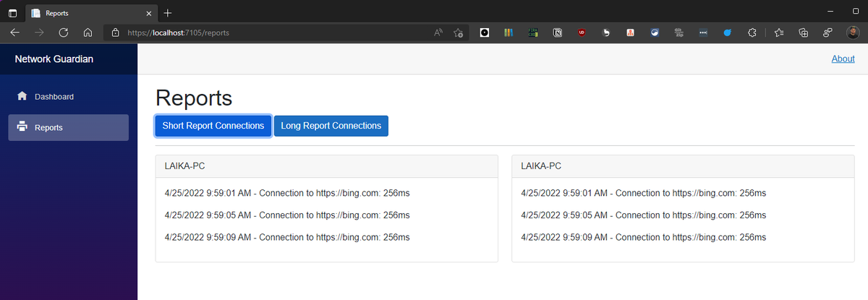Open the browser profile avatar
This screenshot has height=300, width=868.
pos(853,33)
